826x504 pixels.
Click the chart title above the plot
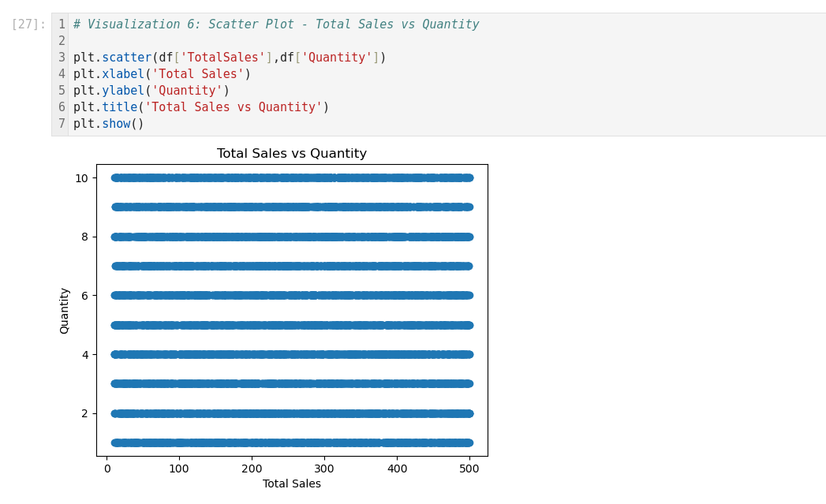click(x=291, y=154)
